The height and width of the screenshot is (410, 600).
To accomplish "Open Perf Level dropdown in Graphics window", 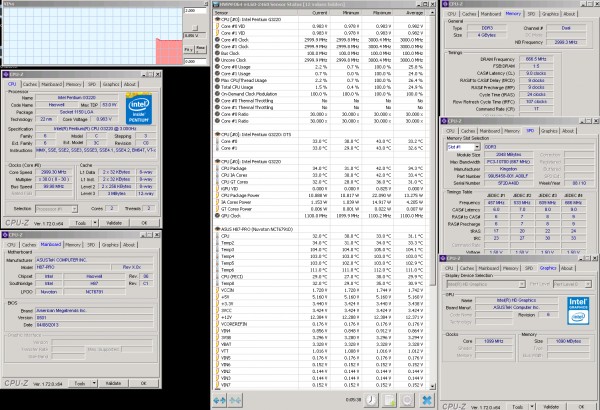I will click(588, 284).
